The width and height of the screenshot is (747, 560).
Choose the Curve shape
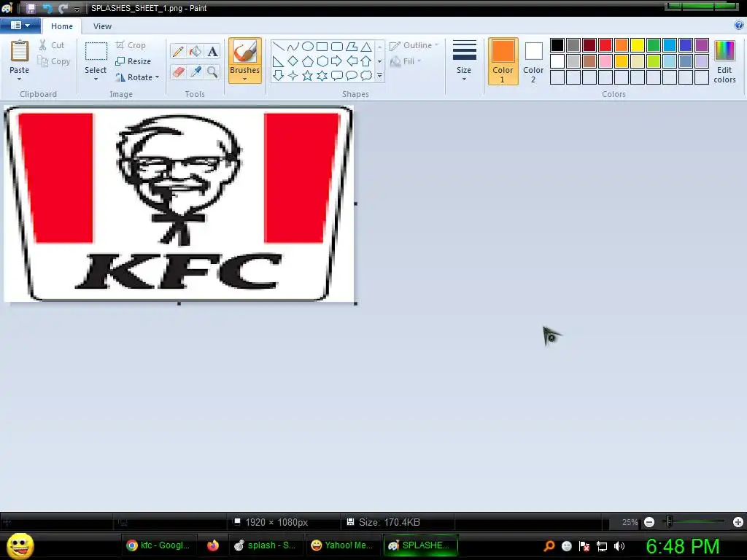(x=293, y=46)
